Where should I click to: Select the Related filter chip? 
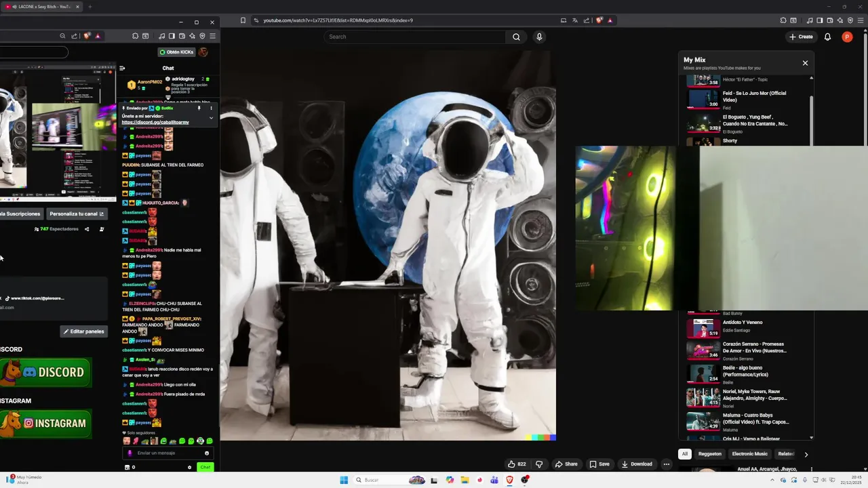coord(786,454)
